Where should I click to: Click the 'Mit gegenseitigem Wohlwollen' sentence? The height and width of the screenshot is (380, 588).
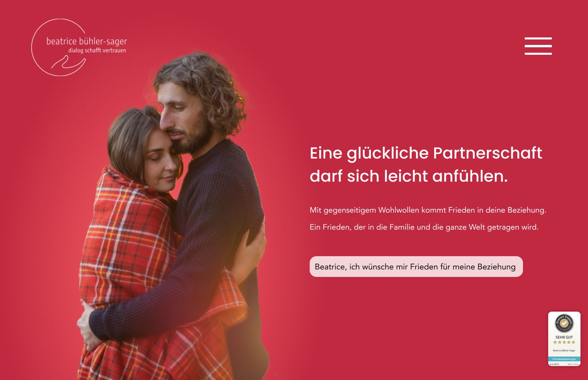pyautogui.click(x=428, y=210)
